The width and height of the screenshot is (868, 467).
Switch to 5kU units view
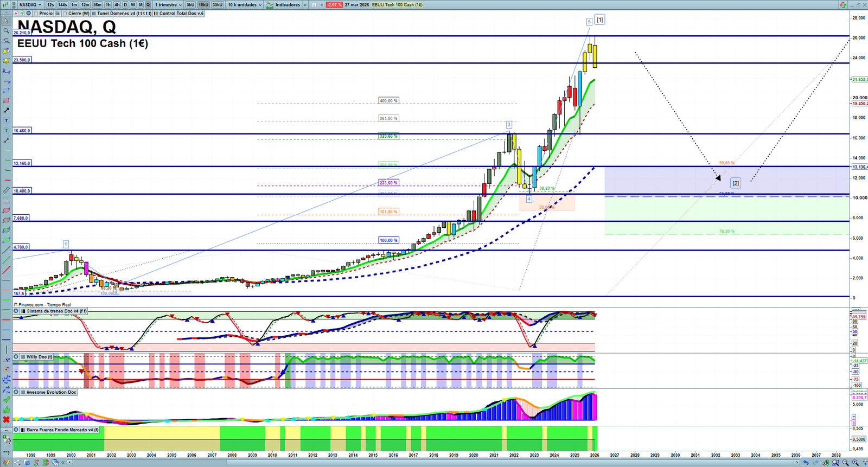[x=190, y=5]
